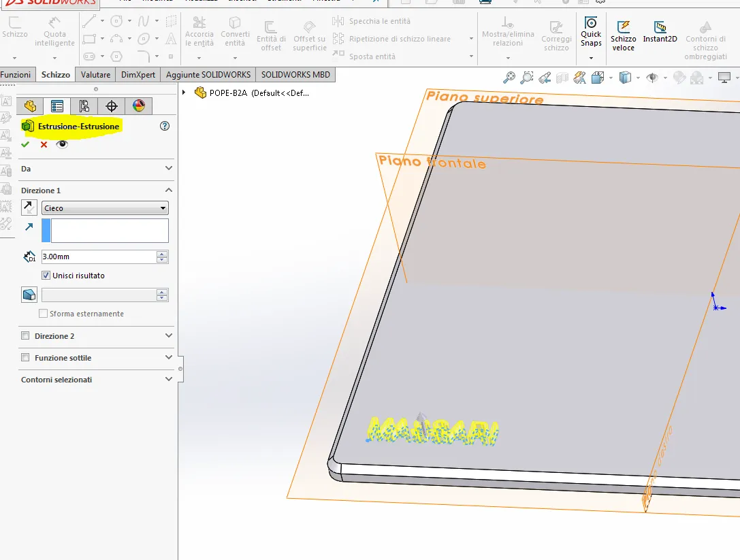The width and height of the screenshot is (740, 560).
Task: Reverse direction arrow next to Cieco
Action: pyautogui.click(x=29, y=208)
